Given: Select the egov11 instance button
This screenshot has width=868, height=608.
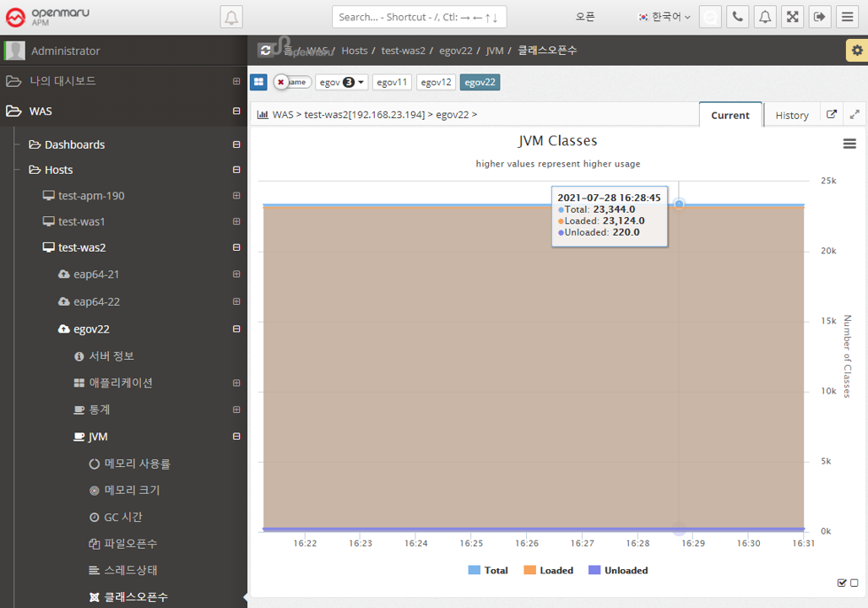Looking at the screenshot, I should [x=392, y=82].
